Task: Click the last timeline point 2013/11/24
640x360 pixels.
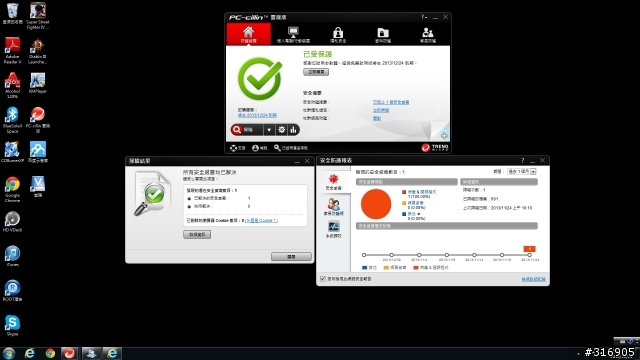Action: (x=529, y=255)
